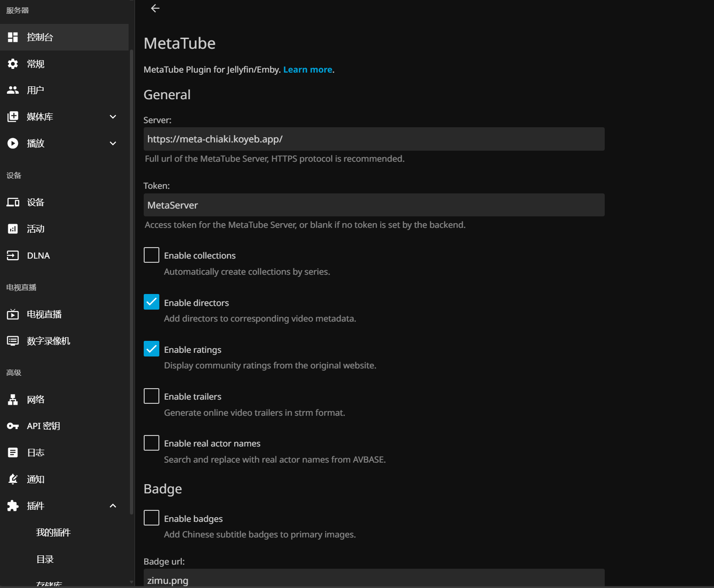Click the Badge section heading
The image size is (714, 588).
pos(163,489)
